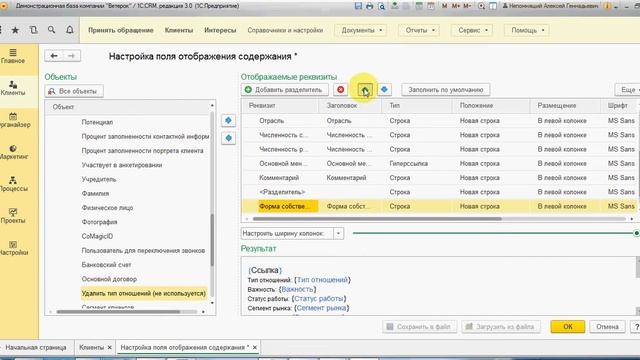Click Сохранить в файл button
640x360 pixels.
pyautogui.click(x=419, y=327)
